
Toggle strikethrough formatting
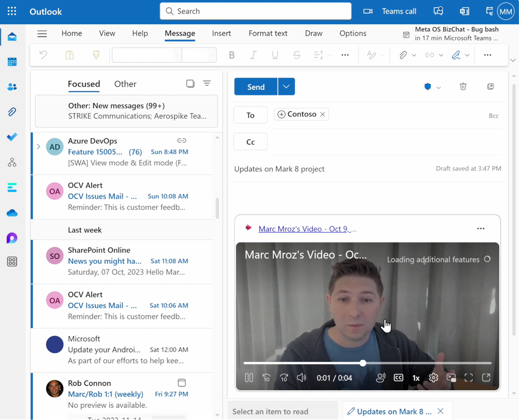tap(297, 55)
